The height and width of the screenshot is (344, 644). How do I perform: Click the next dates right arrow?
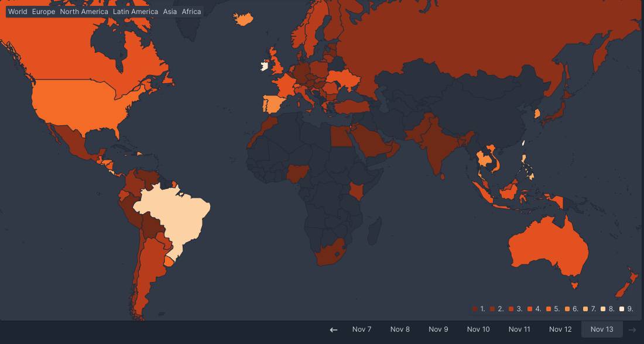click(632, 329)
